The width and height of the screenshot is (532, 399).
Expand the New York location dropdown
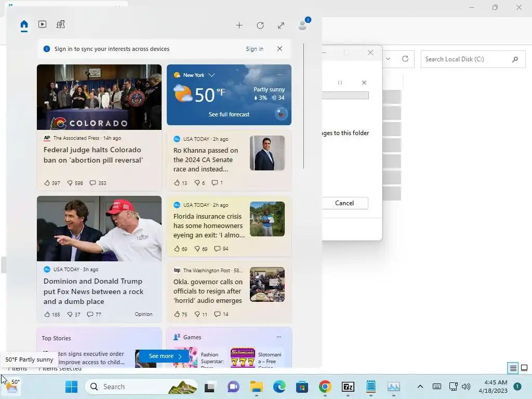(212, 75)
